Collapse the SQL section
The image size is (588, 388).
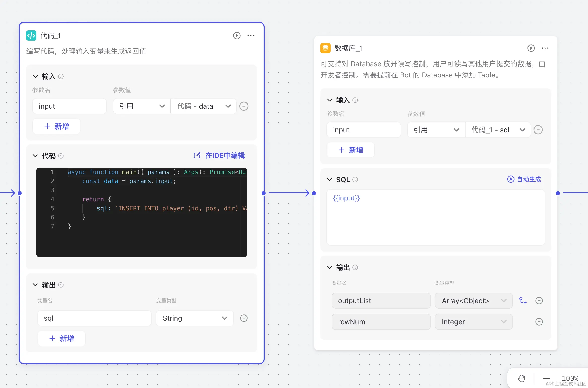tap(330, 180)
